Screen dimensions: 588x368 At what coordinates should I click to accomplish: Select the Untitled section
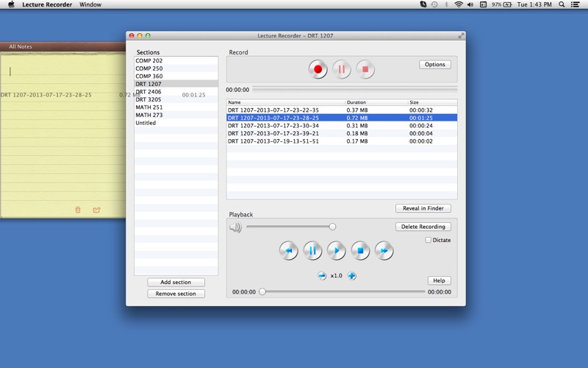[x=176, y=123]
